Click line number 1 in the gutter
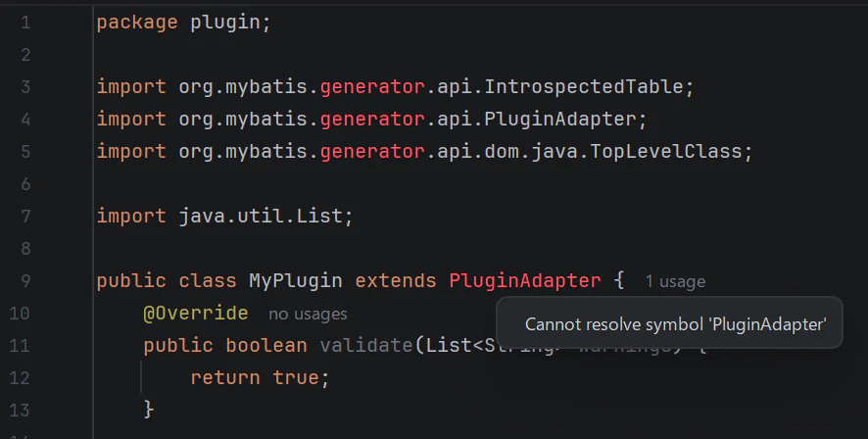 coord(25,23)
